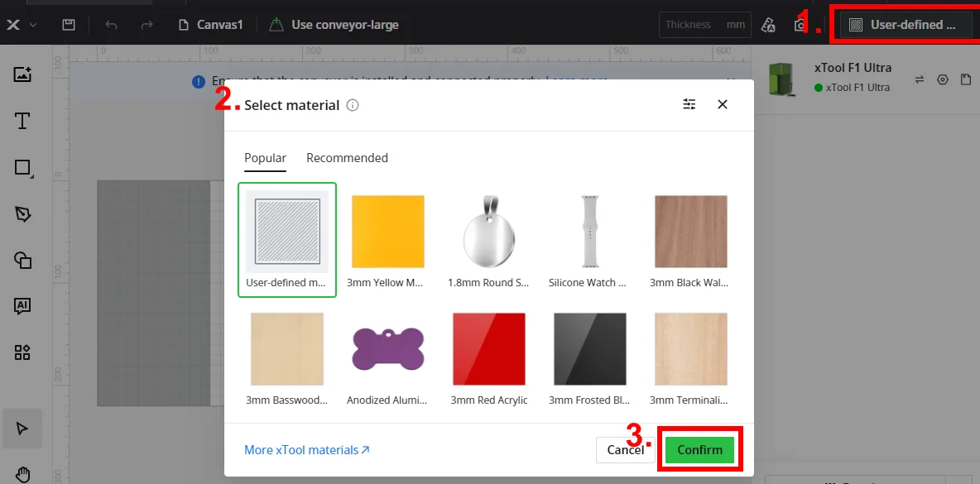Select the Text tool
Screen dimensions: 980x484
coord(22,121)
